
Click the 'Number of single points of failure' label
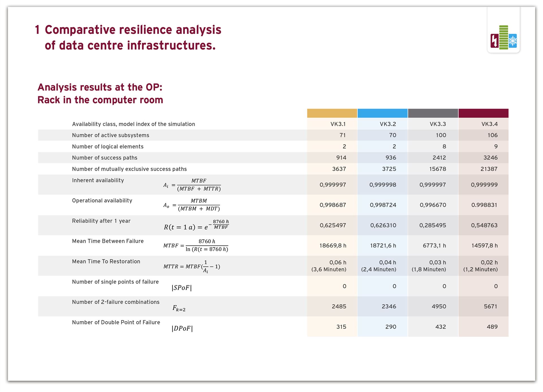[115, 282]
